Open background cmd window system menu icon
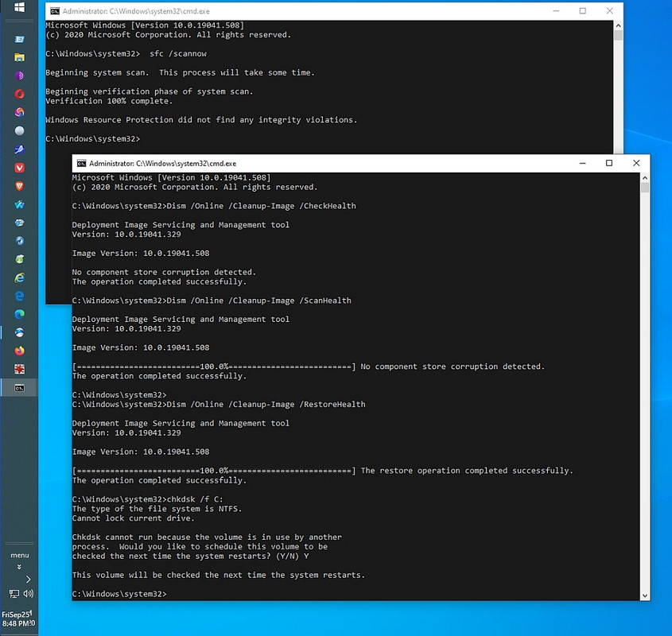The width and height of the screenshot is (672, 636). click(x=55, y=11)
